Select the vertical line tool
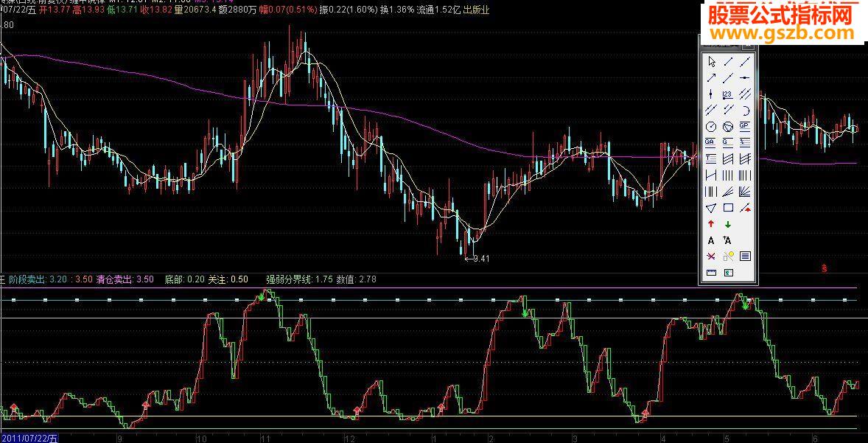The width and height of the screenshot is (868, 443). tap(711, 94)
